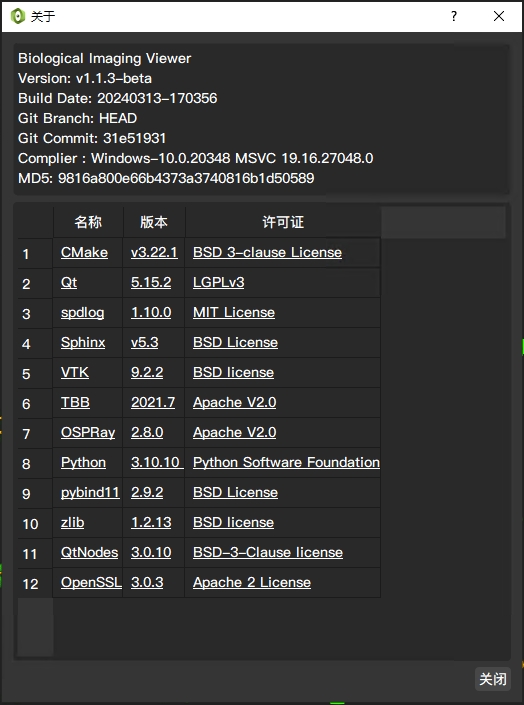Open the OSPRay name link
524x705 pixels.
pyautogui.click(x=88, y=433)
